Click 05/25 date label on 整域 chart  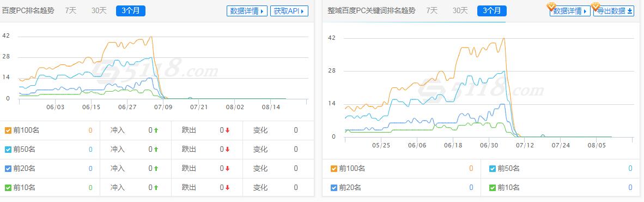381,145
